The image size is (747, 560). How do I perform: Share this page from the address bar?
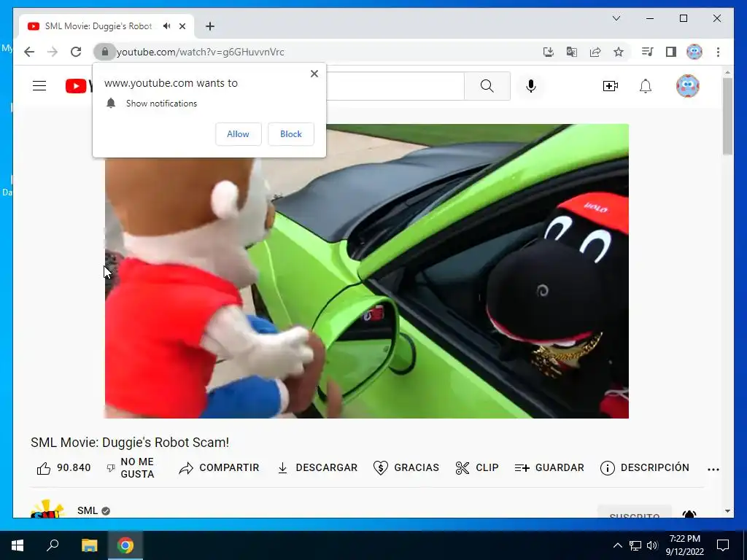(595, 52)
